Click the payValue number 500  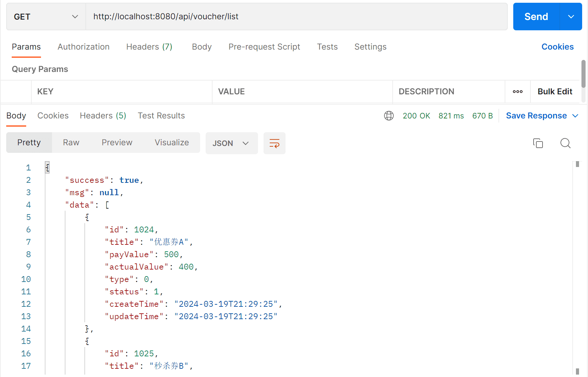(x=171, y=254)
